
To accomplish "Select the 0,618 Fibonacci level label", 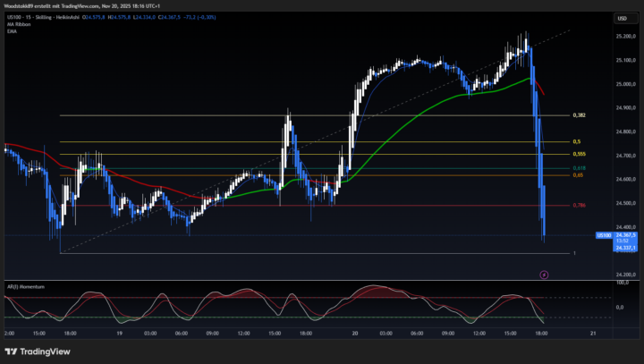I will [x=579, y=167].
